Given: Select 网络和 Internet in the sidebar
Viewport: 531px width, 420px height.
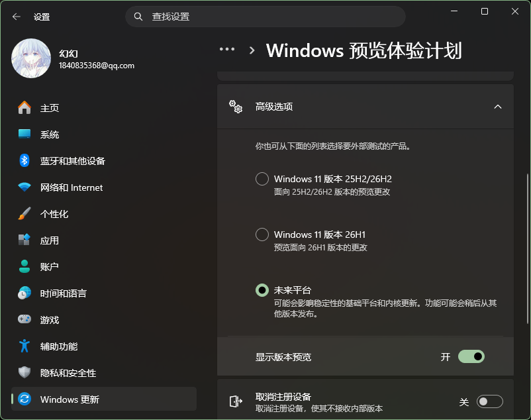Looking at the screenshot, I should (x=104, y=187).
